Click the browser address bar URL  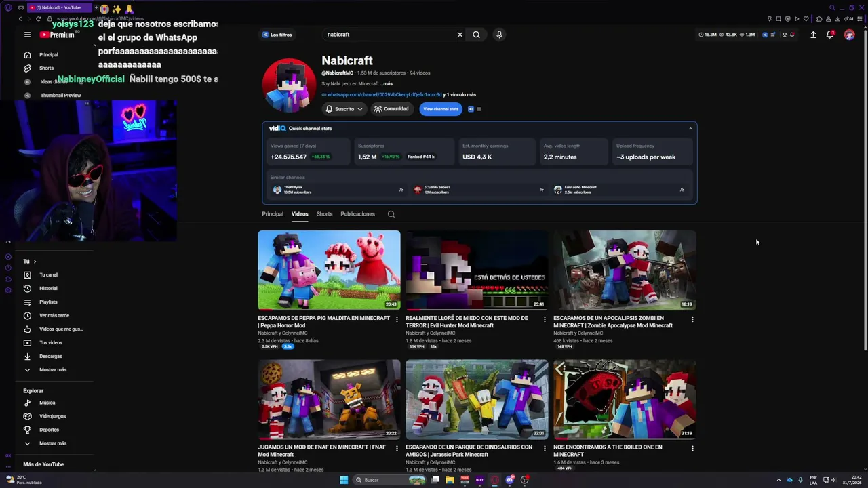point(100,19)
